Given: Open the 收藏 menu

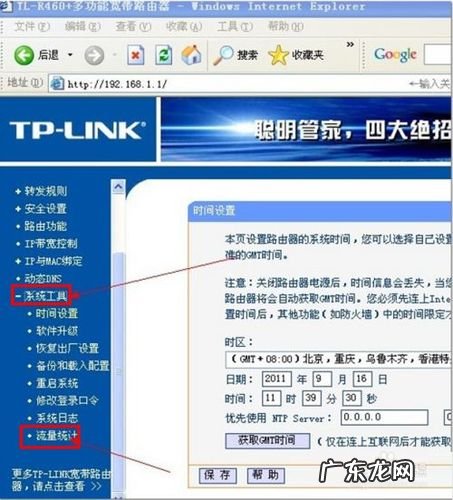Looking at the screenshot, I should point(184,26).
